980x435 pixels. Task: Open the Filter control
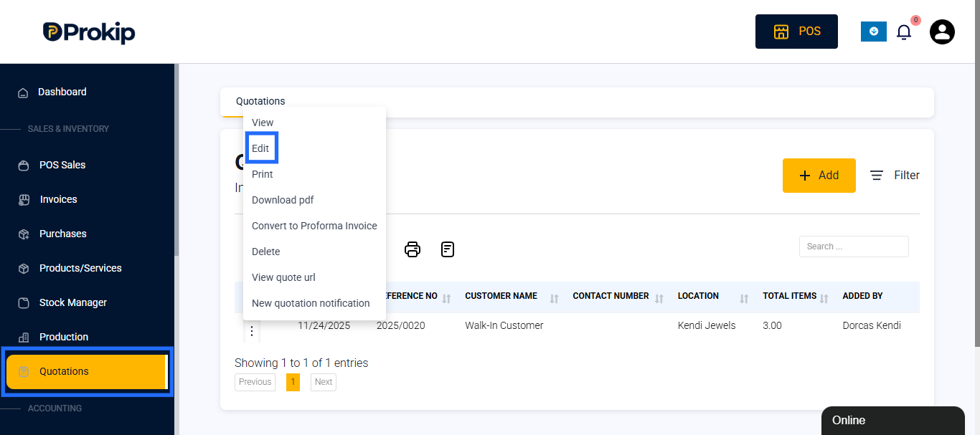895,176
